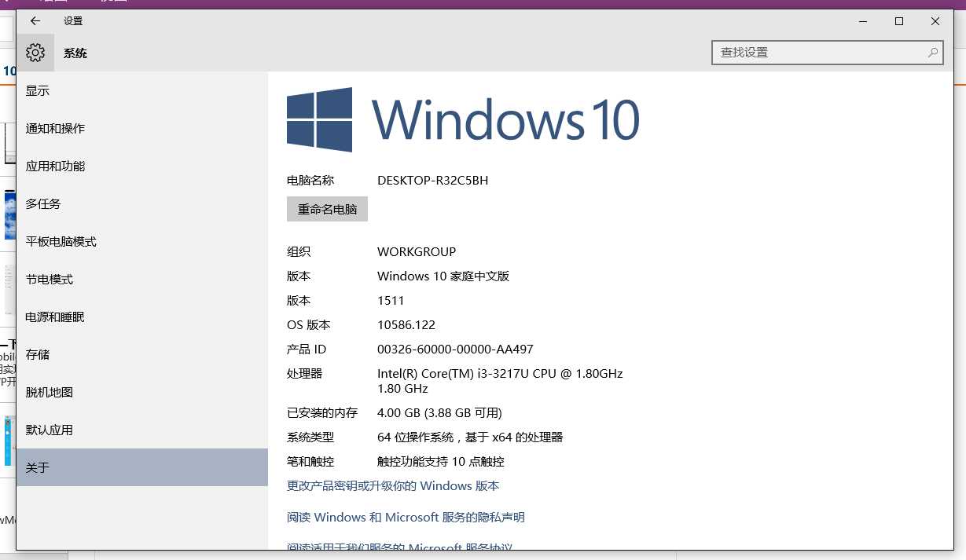The width and height of the screenshot is (966, 560).
Task: Open the Windows 和 Microsoft 服务的隐私声明 link
Action: 406,518
